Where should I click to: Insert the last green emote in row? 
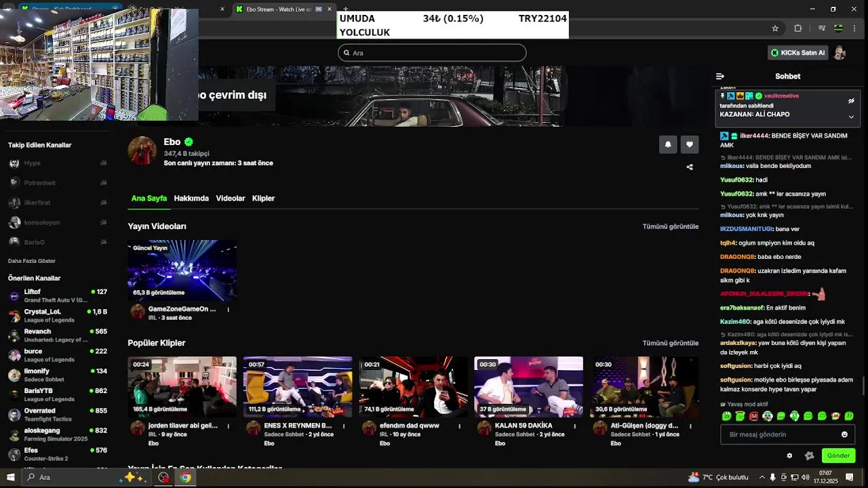849,416
